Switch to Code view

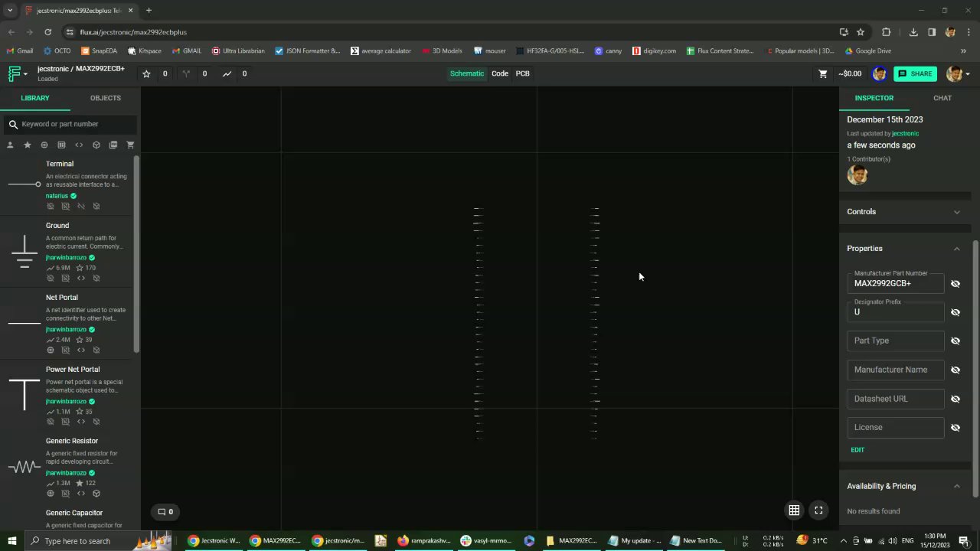[500, 73]
